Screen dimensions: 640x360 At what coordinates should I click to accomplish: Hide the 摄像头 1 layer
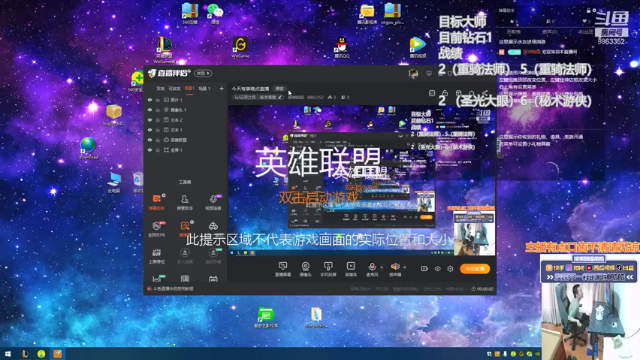(x=150, y=110)
